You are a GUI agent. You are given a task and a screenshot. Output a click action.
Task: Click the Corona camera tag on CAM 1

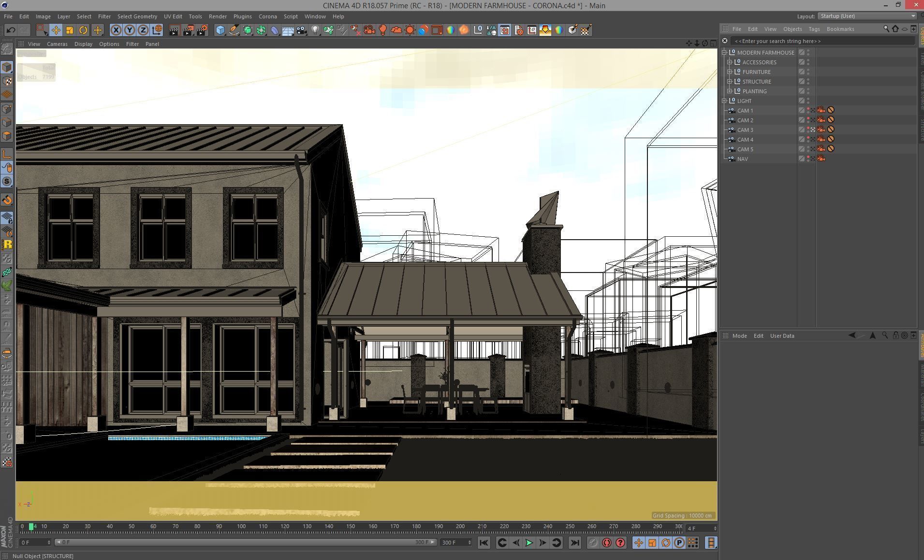[x=821, y=110]
